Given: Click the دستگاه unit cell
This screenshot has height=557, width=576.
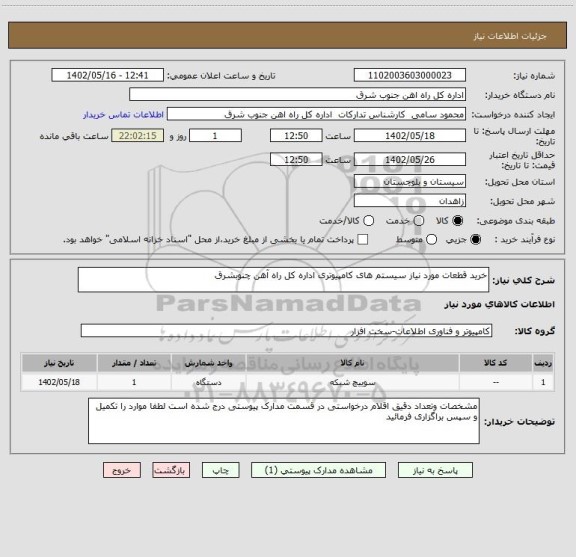Looking at the screenshot, I should coord(208,382).
